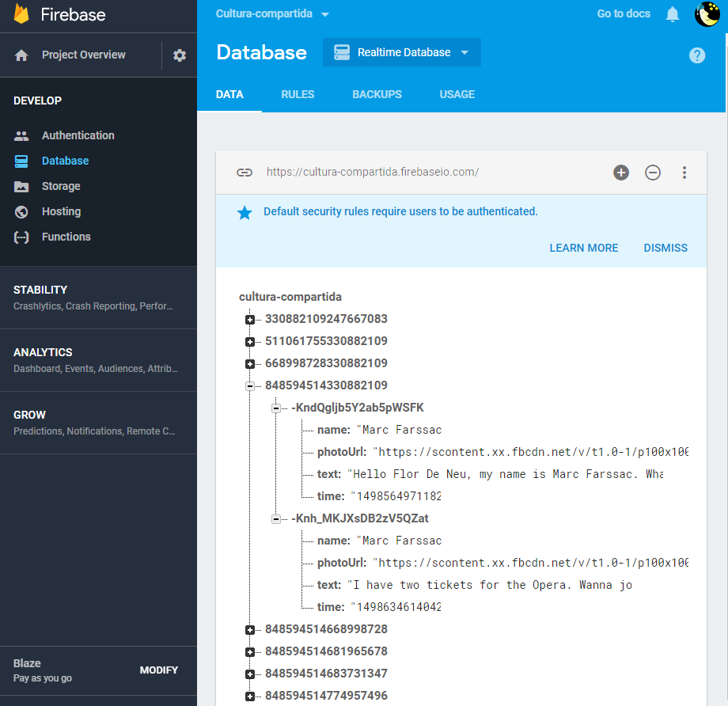Expand node 848594514681965678
Image resolution: width=728 pixels, height=706 pixels.
(x=250, y=652)
